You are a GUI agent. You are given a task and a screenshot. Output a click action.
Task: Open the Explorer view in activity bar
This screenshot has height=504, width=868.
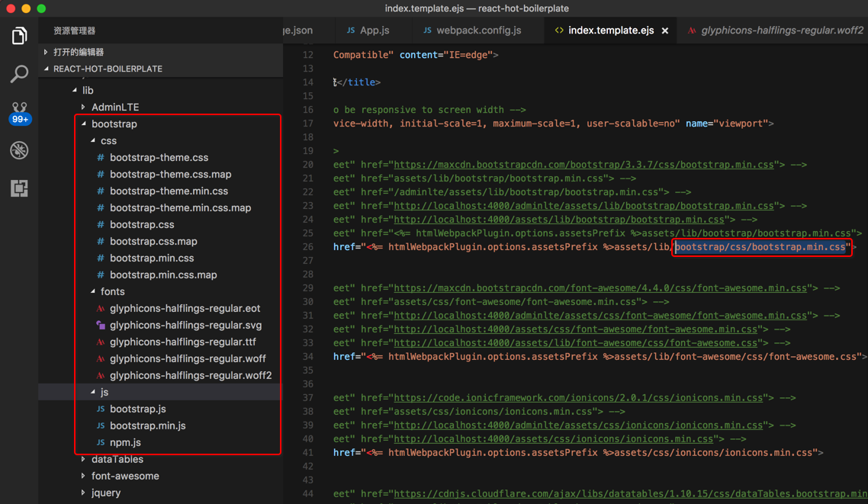[x=19, y=36]
